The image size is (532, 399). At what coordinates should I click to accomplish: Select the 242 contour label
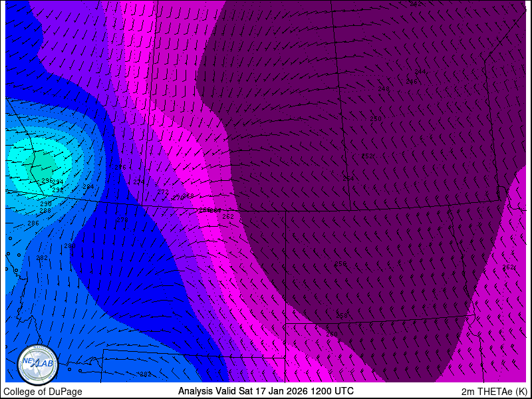click(x=415, y=4)
